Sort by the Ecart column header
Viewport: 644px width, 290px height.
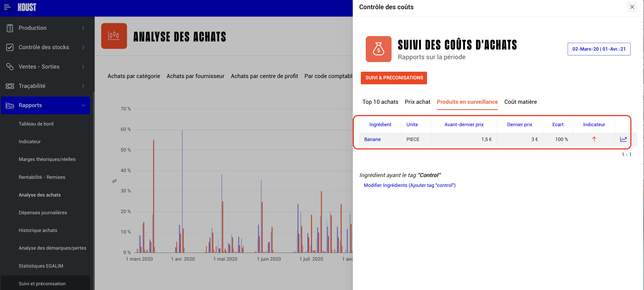point(558,125)
